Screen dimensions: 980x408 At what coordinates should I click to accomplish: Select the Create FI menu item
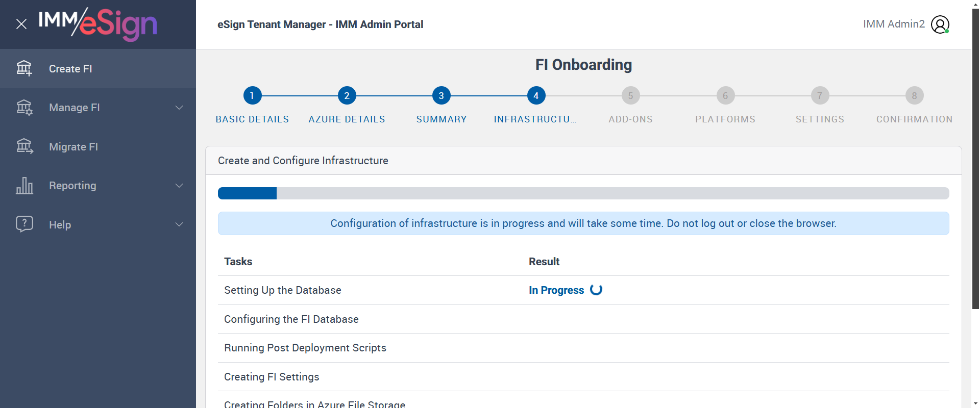(70, 69)
